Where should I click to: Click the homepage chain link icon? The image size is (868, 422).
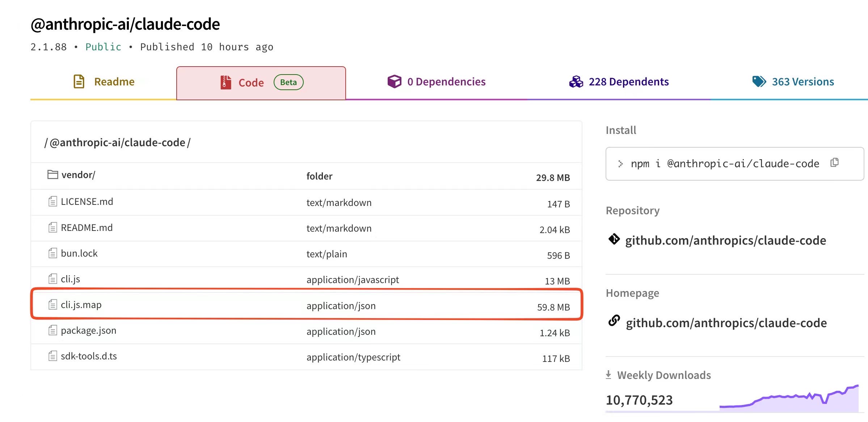614,321
